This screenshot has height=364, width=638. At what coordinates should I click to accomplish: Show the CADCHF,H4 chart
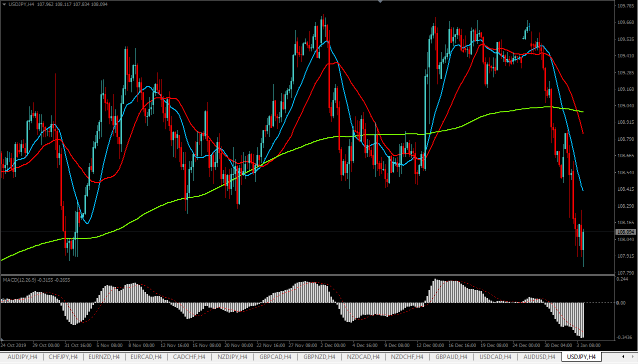pyautogui.click(x=189, y=357)
